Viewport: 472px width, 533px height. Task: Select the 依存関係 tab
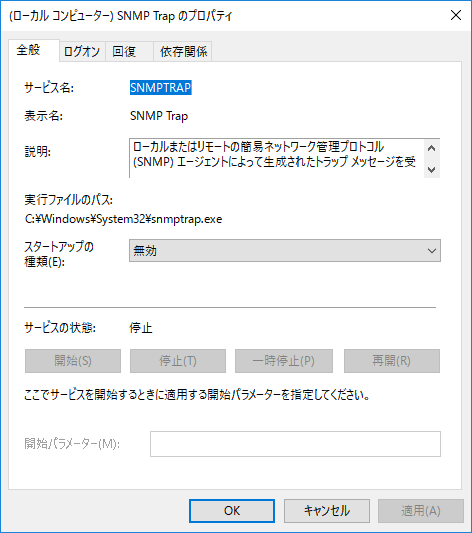[x=183, y=52]
